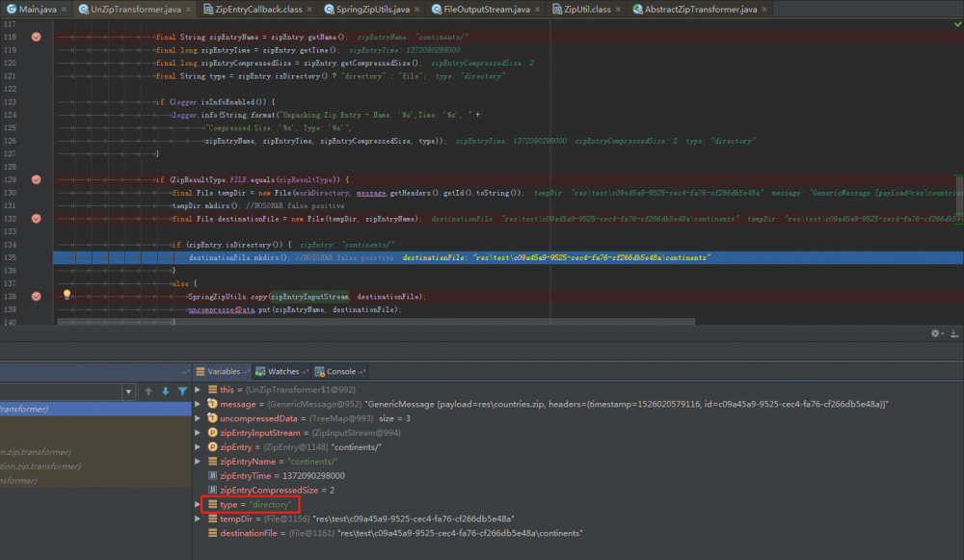Screen dimensions: 964x560
Task: Click the filter funnel icon in frames toolbar
Action: coord(183,390)
